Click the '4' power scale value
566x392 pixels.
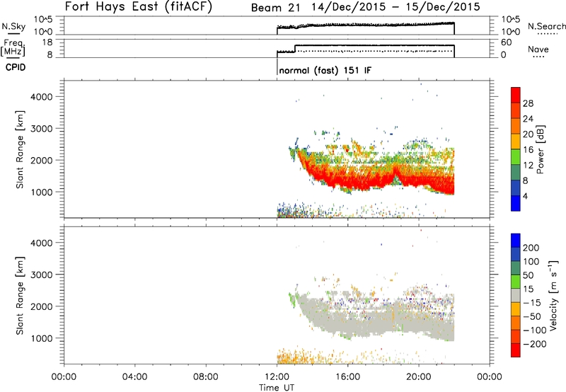tap(525, 196)
